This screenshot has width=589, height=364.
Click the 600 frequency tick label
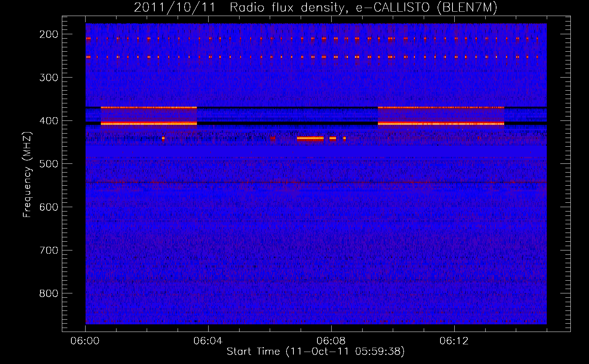(49, 207)
